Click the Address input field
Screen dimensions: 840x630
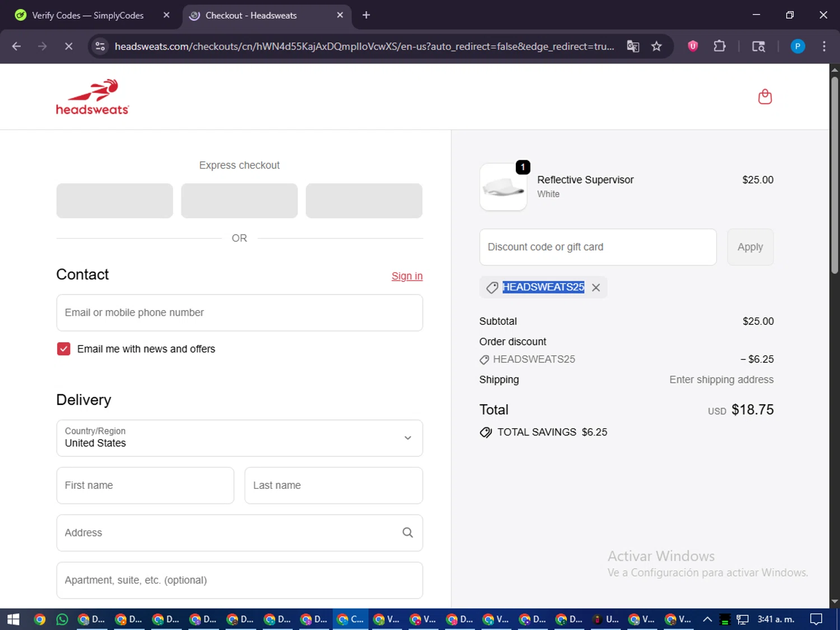240,533
